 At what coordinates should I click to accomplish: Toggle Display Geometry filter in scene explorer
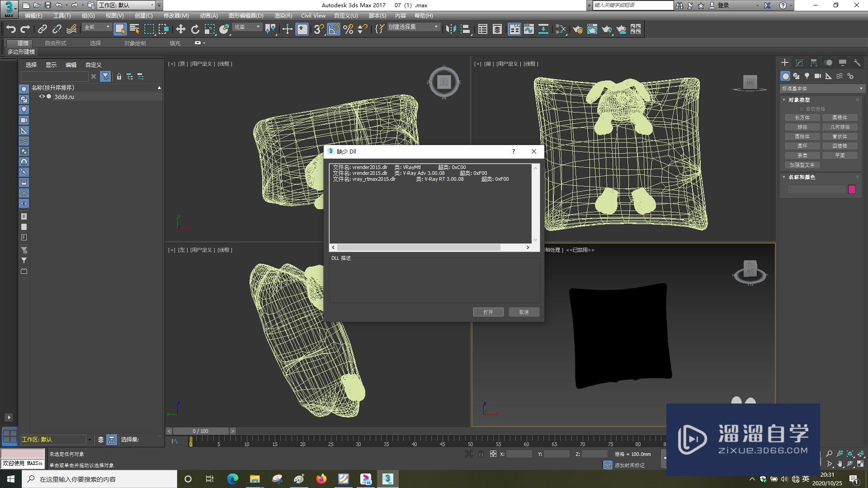(x=24, y=89)
